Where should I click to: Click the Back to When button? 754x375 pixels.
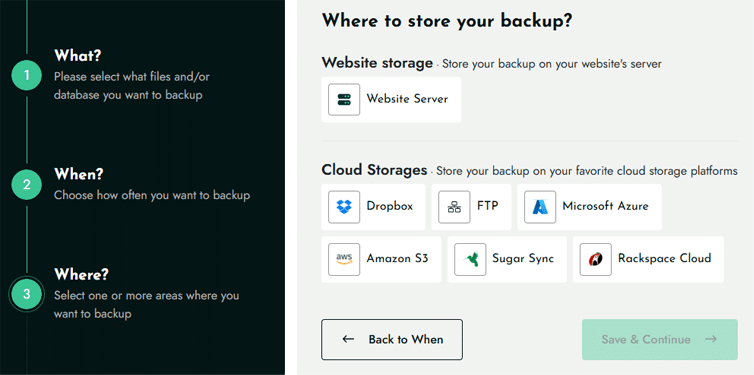coord(392,339)
